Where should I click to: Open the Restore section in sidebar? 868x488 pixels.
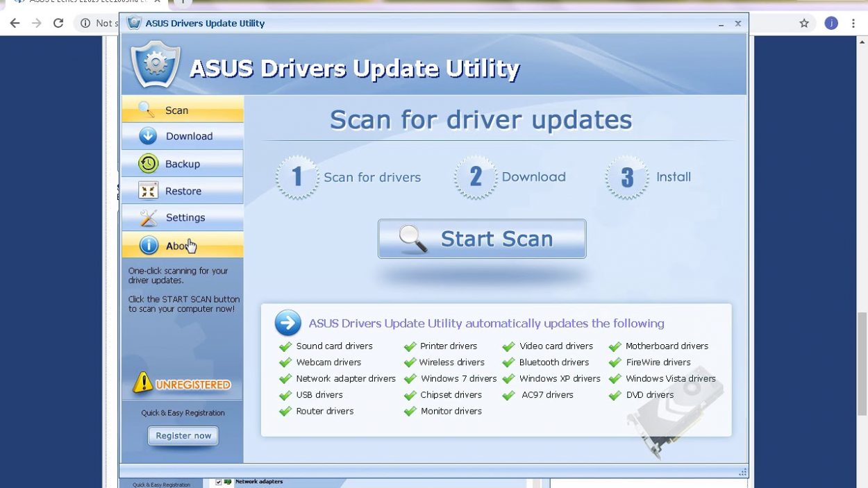183,191
